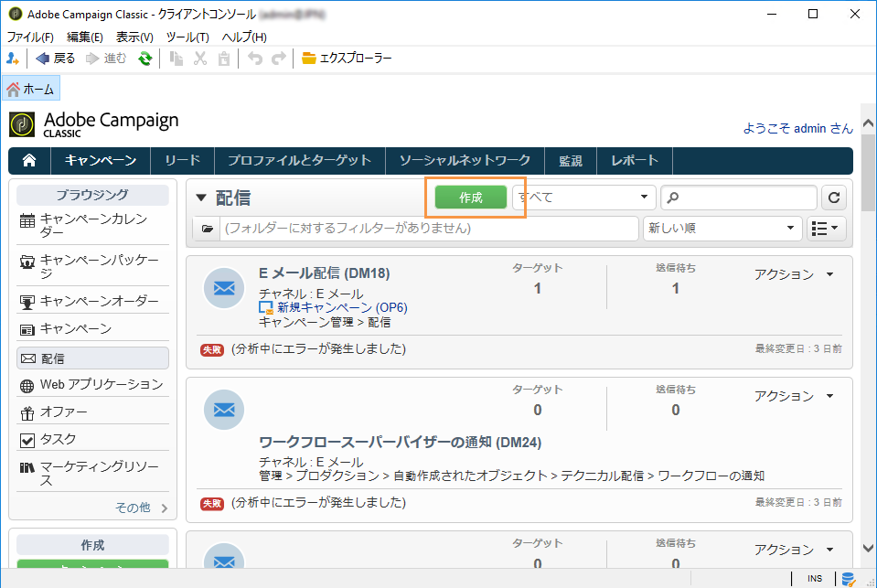Open the エクスプローラー explorer
This screenshot has width=877, height=588.
pyautogui.click(x=347, y=59)
